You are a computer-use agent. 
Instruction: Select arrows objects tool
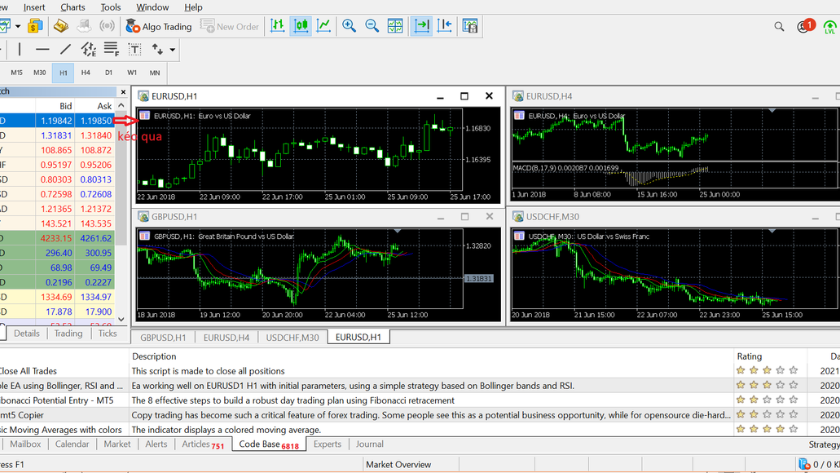tap(157, 49)
